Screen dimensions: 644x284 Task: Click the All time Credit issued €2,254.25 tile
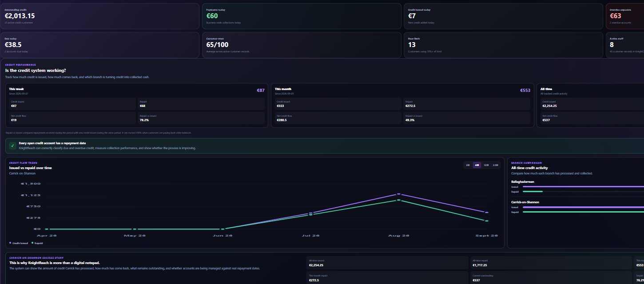click(592, 104)
